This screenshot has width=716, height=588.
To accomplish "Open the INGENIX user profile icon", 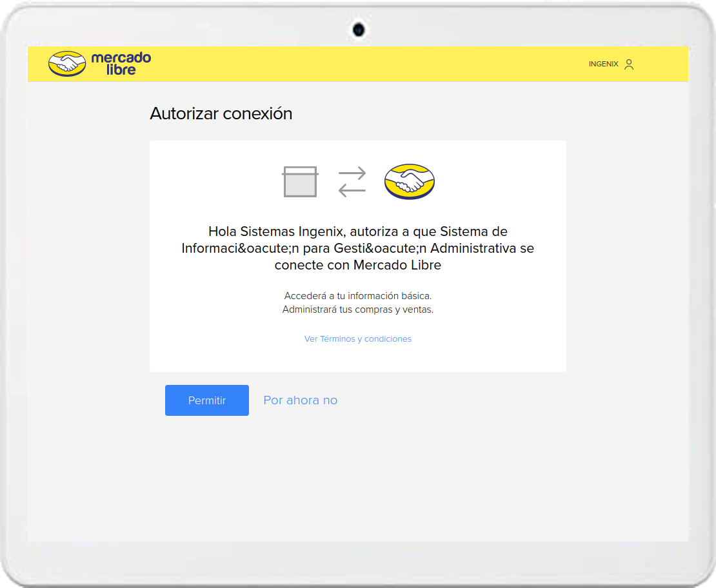I will [629, 64].
